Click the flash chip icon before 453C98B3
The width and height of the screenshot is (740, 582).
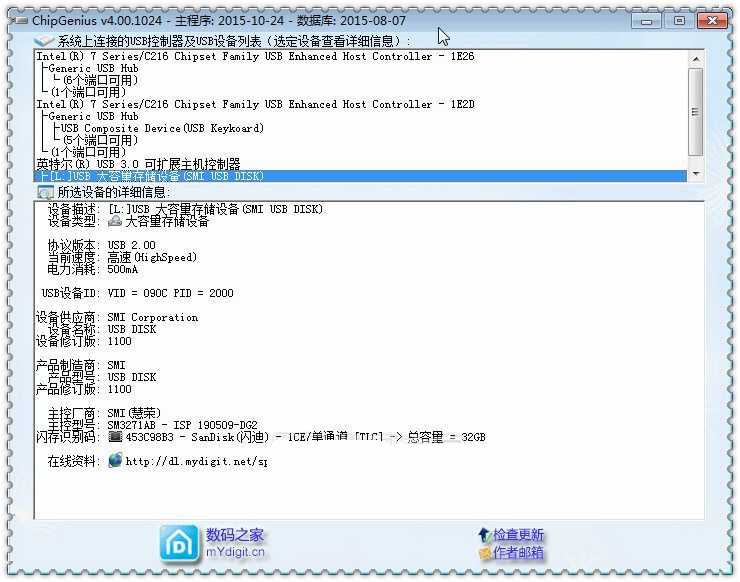[x=115, y=437]
